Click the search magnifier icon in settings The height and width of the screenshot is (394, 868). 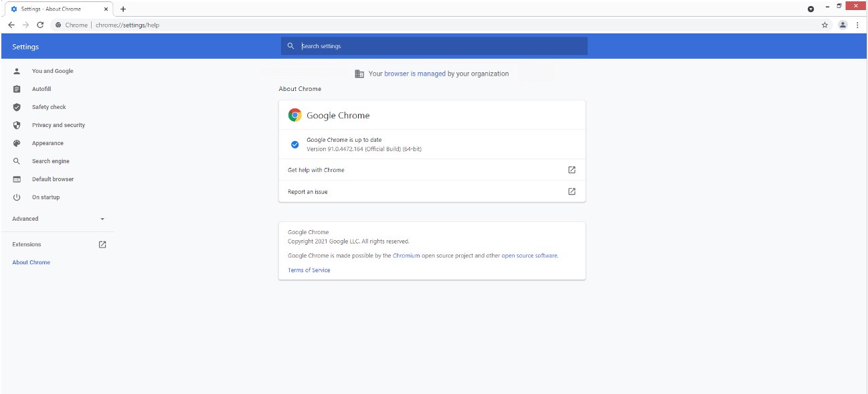pyautogui.click(x=290, y=46)
